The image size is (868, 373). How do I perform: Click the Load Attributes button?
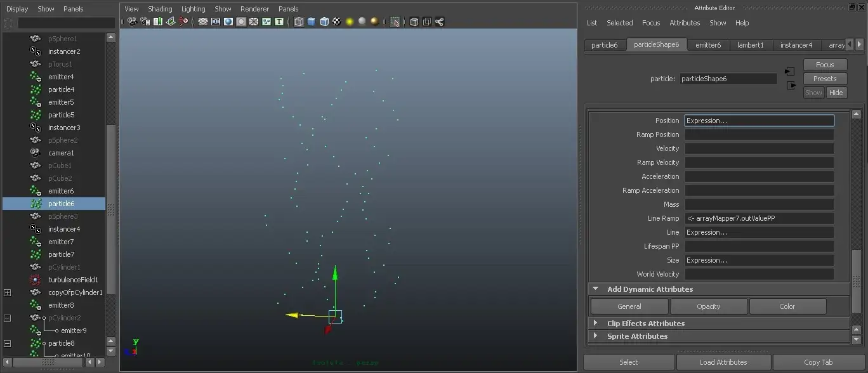(723, 362)
